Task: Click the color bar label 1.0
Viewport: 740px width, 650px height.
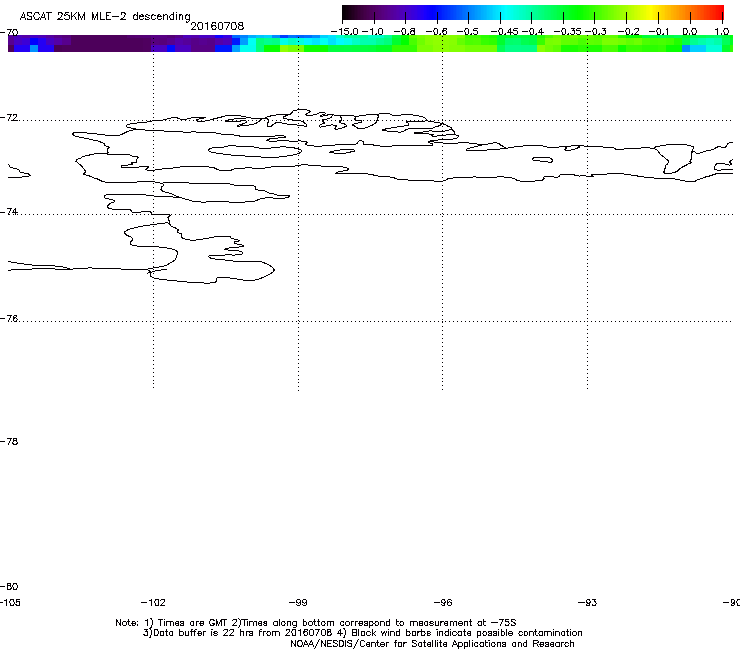Action: 722,32
